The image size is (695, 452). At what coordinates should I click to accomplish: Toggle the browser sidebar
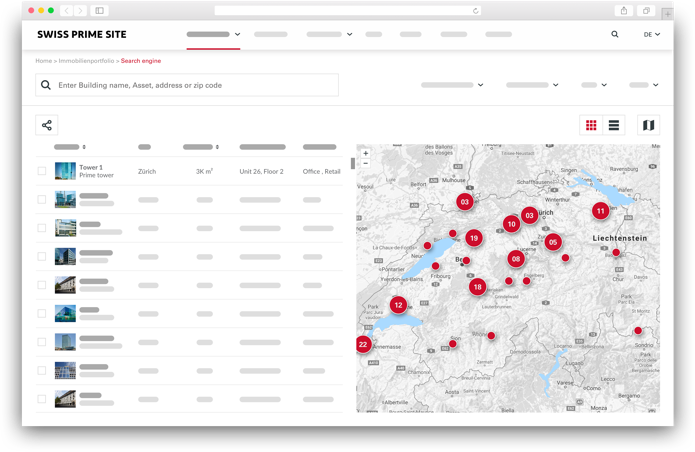coord(100,11)
